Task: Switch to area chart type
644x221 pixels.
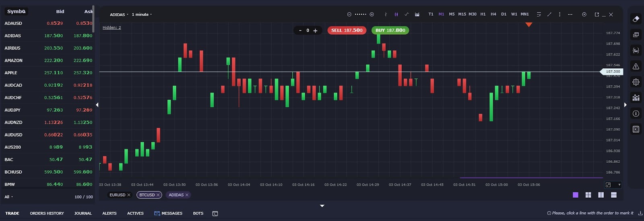Action: pyautogui.click(x=417, y=14)
